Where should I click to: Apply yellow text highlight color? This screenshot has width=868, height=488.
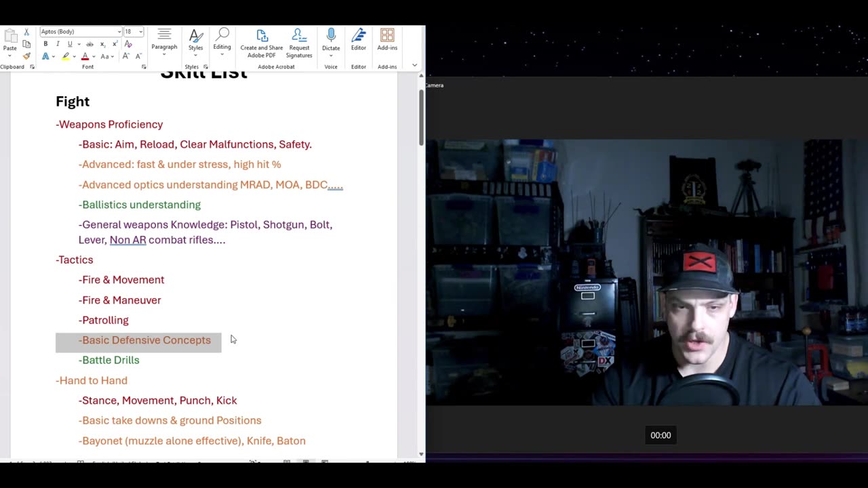(x=66, y=56)
